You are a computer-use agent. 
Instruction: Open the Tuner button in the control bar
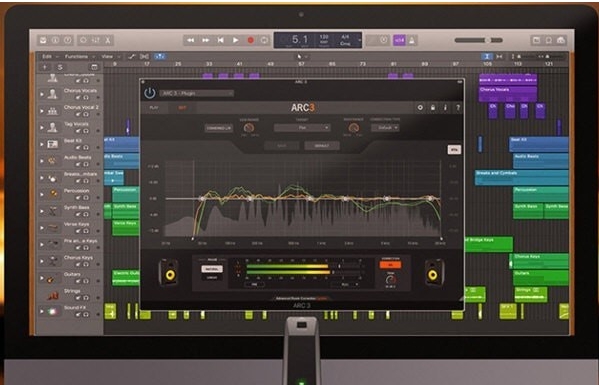tap(383, 40)
